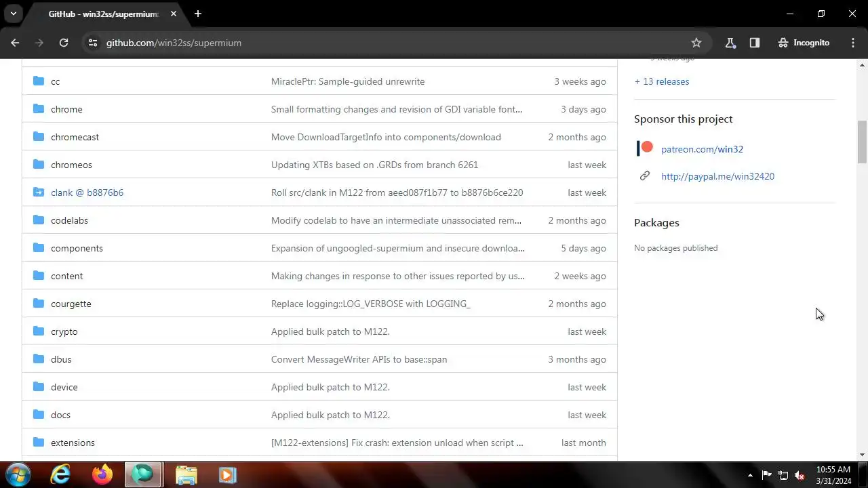Click the folder icon beside chromecast

(39, 137)
